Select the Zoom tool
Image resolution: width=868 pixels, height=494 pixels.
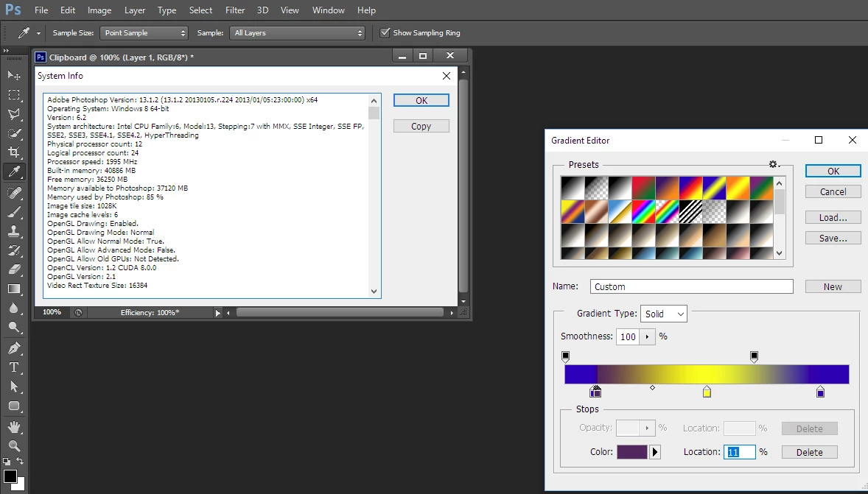pyautogui.click(x=14, y=446)
